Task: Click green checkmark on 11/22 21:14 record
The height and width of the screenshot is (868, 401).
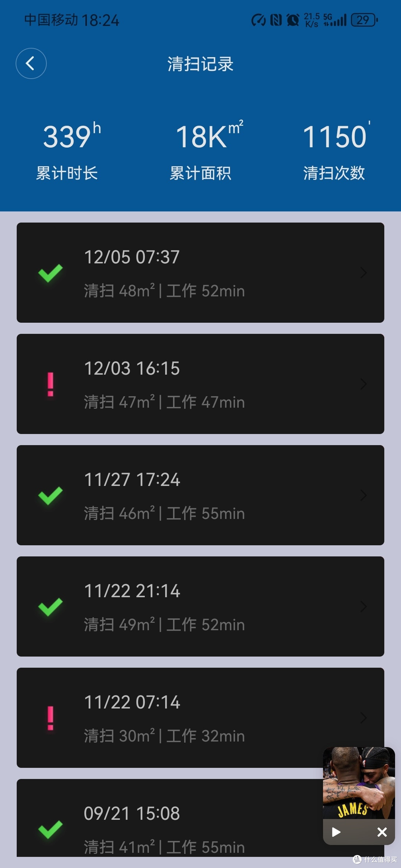Action: pyautogui.click(x=50, y=607)
